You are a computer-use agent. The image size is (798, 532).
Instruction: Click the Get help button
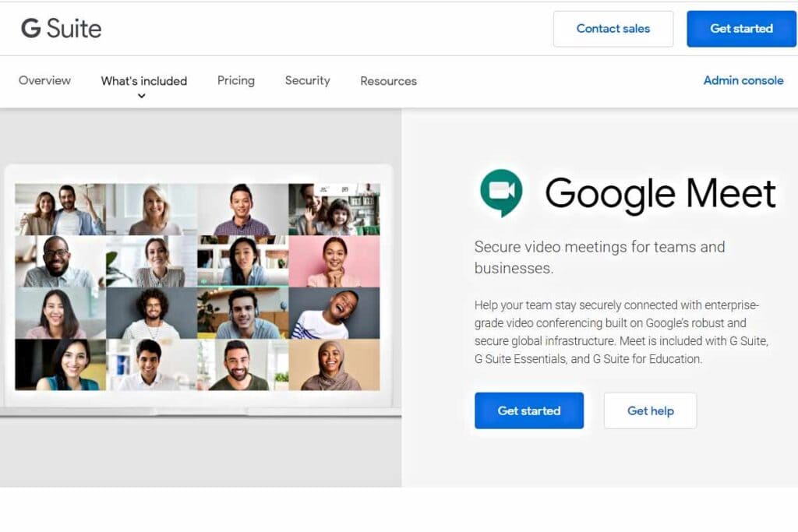[651, 410]
